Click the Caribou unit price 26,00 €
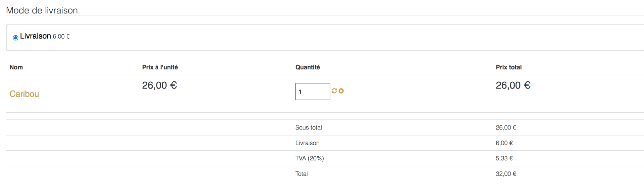The height and width of the screenshot is (191, 644). click(159, 85)
